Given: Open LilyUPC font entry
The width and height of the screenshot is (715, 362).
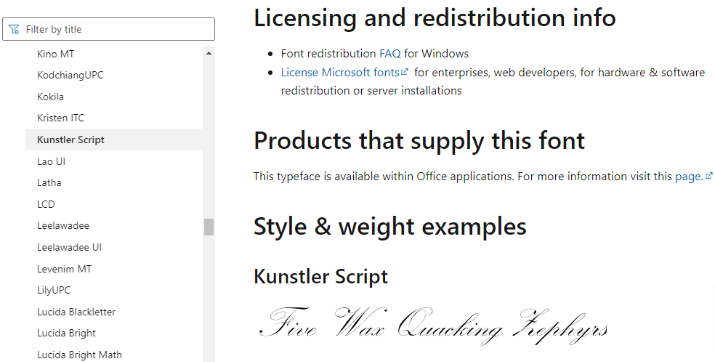Looking at the screenshot, I should (54, 290).
